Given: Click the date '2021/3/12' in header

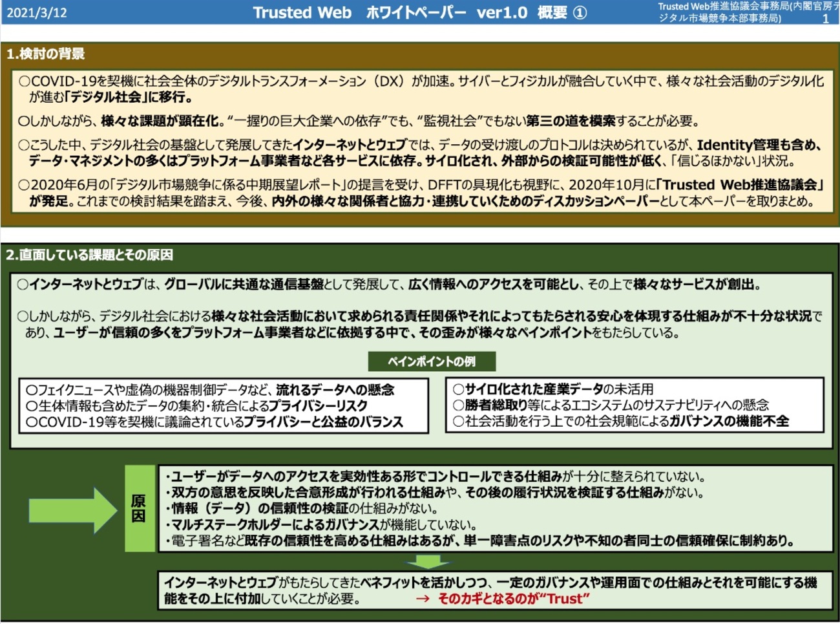Looking at the screenshot, I should pyautogui.click(x=37, y=13).
